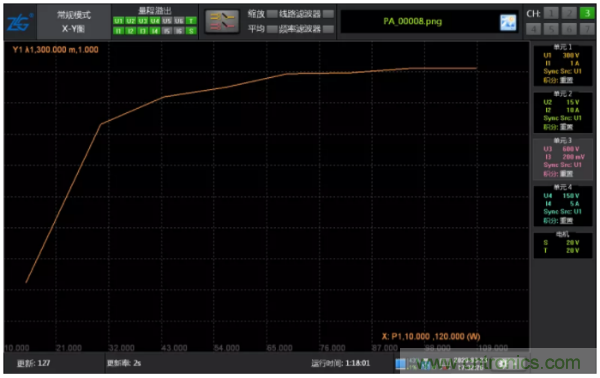Open the 单元1 unit settings panel
The image size is (600, 378).
562,65
